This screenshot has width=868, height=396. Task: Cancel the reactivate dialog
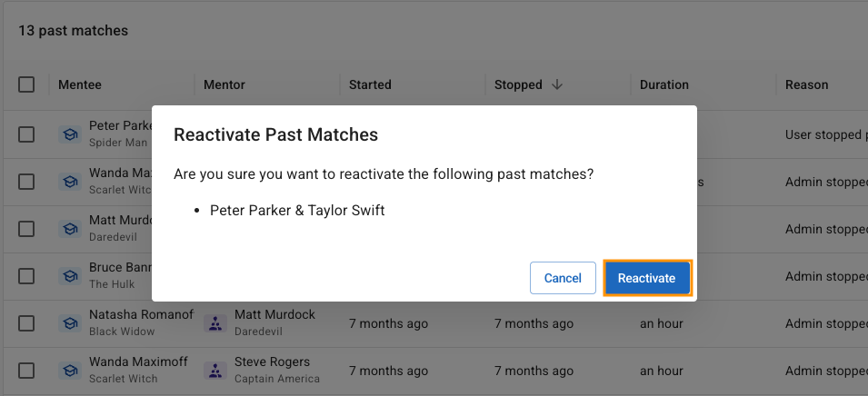pyautogui.click(x=563, y=278)
